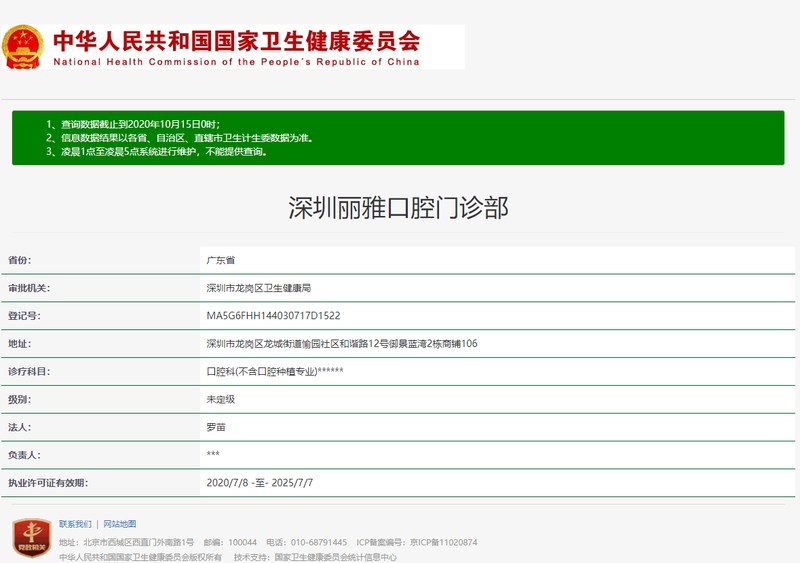Click the 登记号 row label

24,316
